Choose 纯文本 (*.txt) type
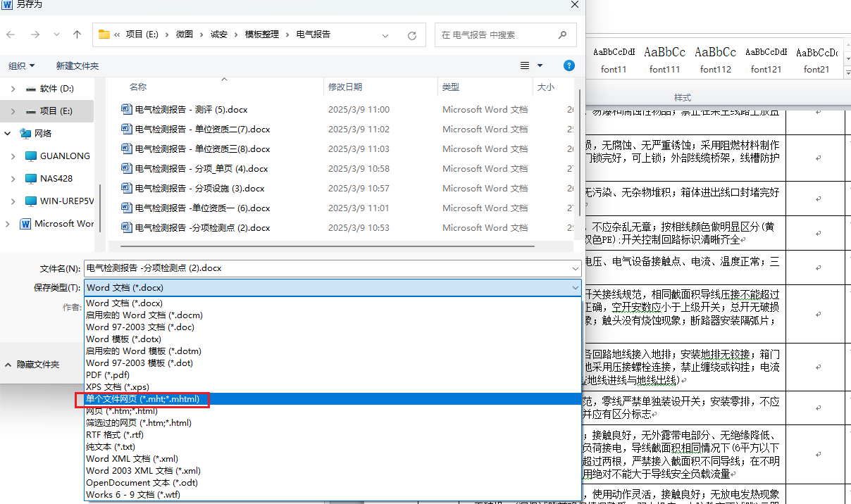Viewport: 851px width, 504px height. pos(333,446)
